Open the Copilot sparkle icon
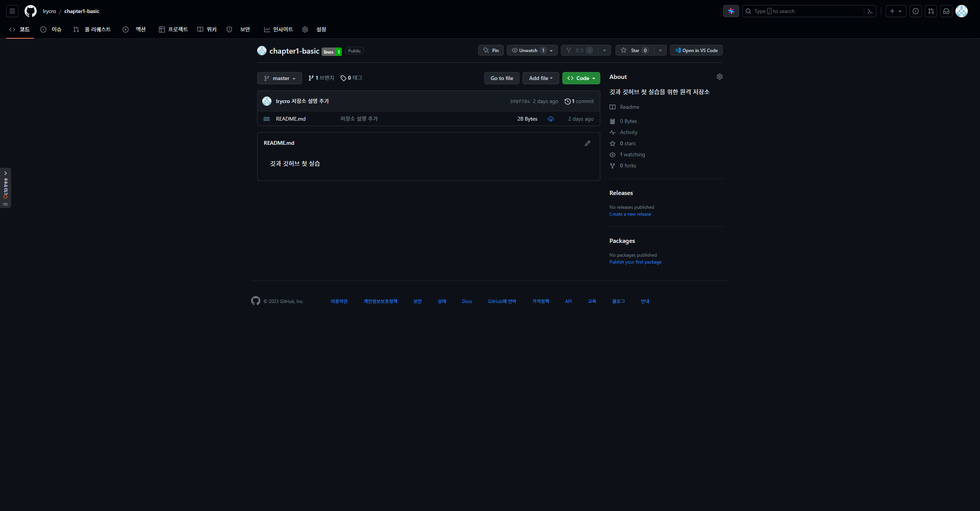Screen dimensions: 980x511 point(731,11)
